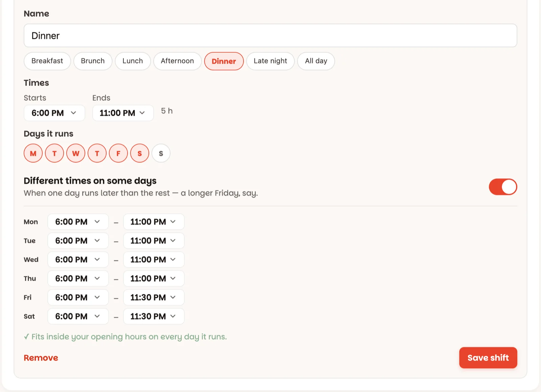This screenshot has height=392, width=541.
Task: Select the highlighted Dinner preset chip
Action: point(224,61)
